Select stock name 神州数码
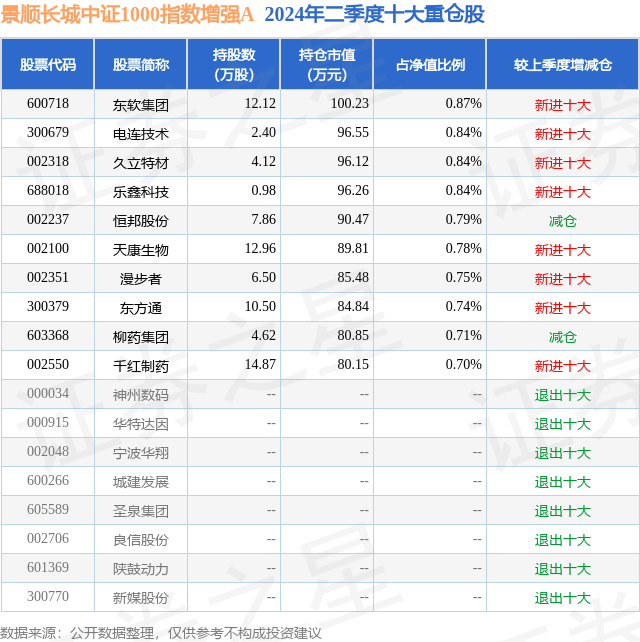640x642 pixels. [x=141, y=396]
